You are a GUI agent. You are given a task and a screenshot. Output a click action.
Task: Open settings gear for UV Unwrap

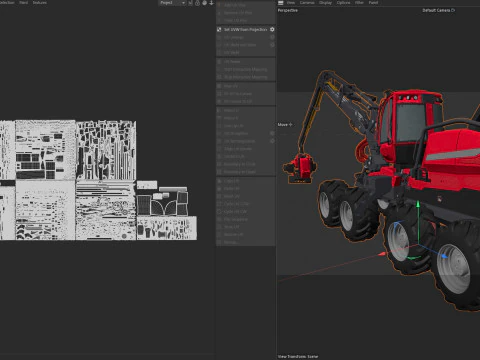(272, 37)
